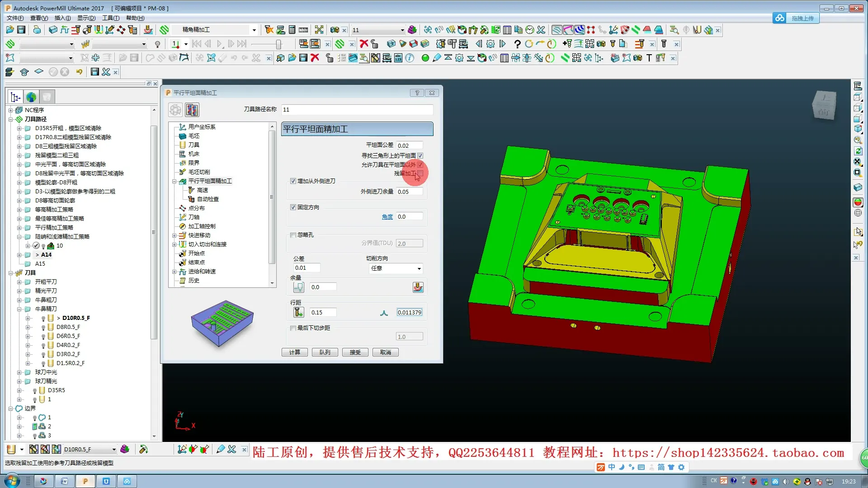Open the 精角精加工 strategy dropdown
The height and width of the screenshot is (488, 868).
pyautogui.click(x=254, y=30)
